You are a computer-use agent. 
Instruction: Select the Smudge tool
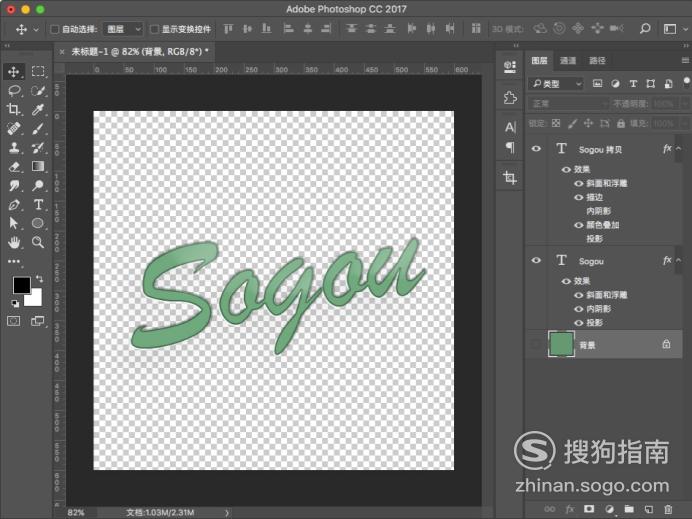click(x=14, y=185)
